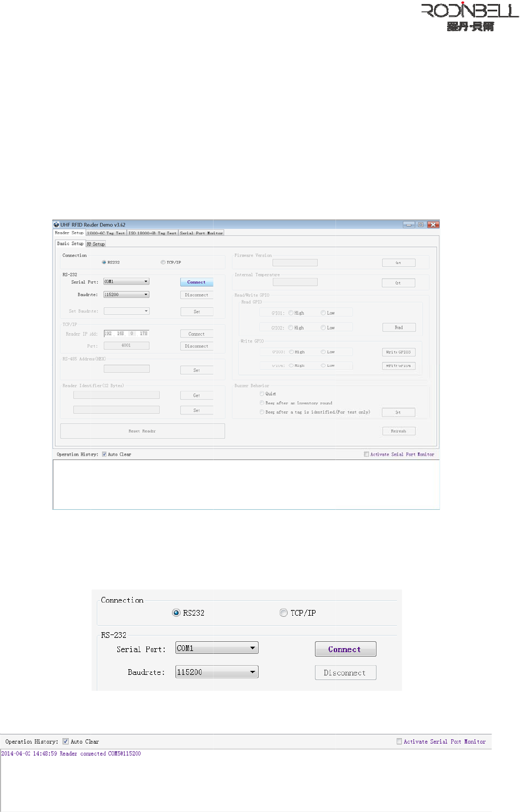Choose Low for GPIO2
Viewport: 520px width, 812px height.
(x=323, y=328)
